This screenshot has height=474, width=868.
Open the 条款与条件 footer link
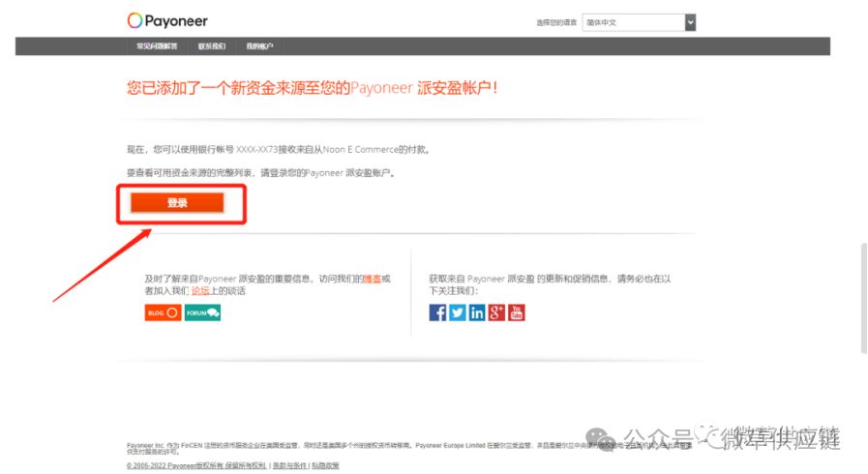coord(290,465)
